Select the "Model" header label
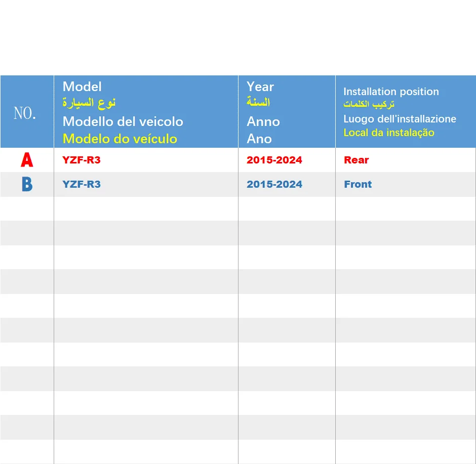The width and height of the screenshot is (476, 464). [x=82, y=87]
